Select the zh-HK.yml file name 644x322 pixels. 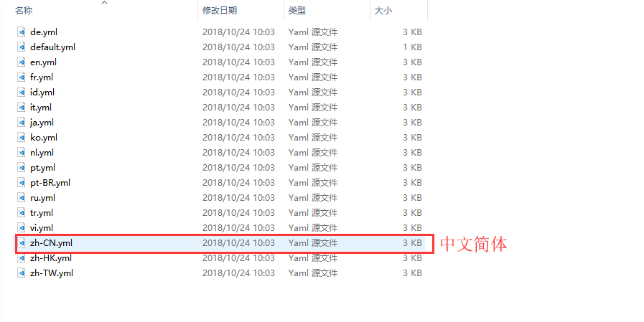point(50,258)
